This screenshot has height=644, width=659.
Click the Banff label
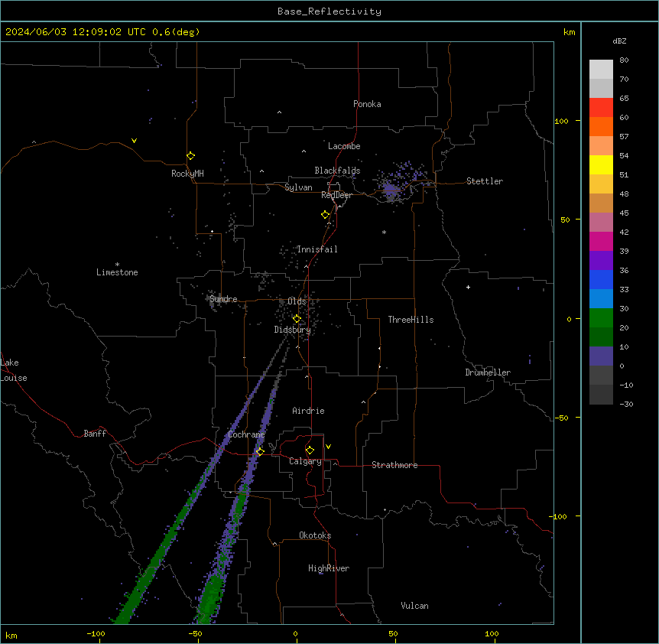(95, 434)
